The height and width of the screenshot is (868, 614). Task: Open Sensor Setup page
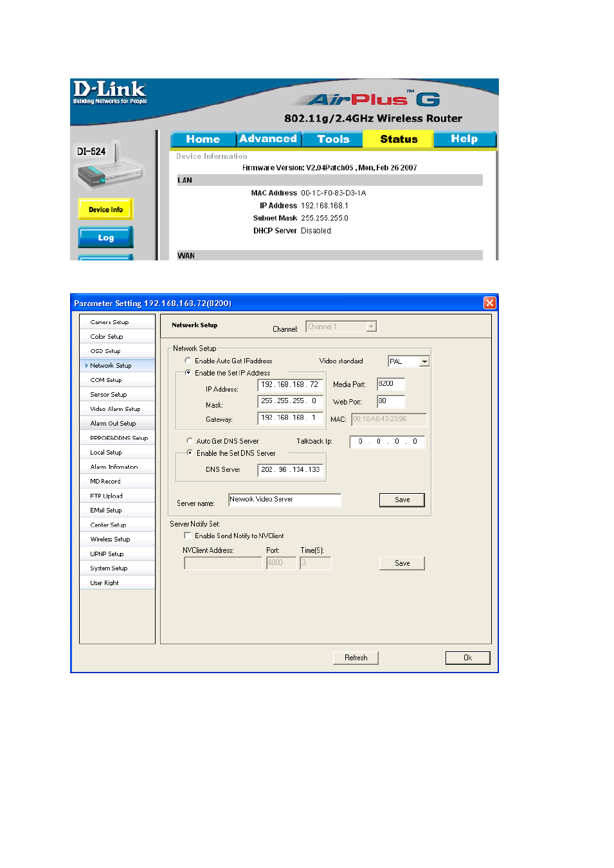click(117, 394)
